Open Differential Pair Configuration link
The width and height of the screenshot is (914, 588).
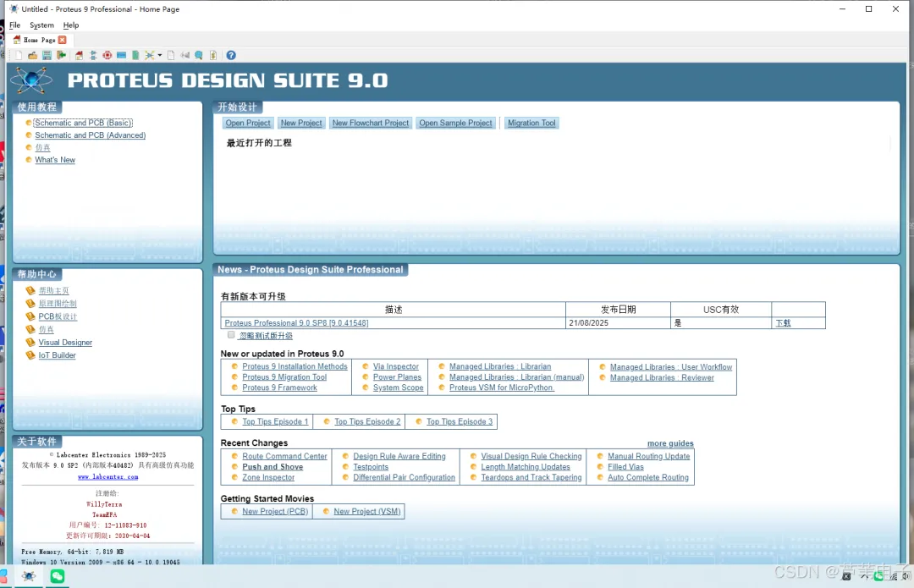click(x=404, y=477)
